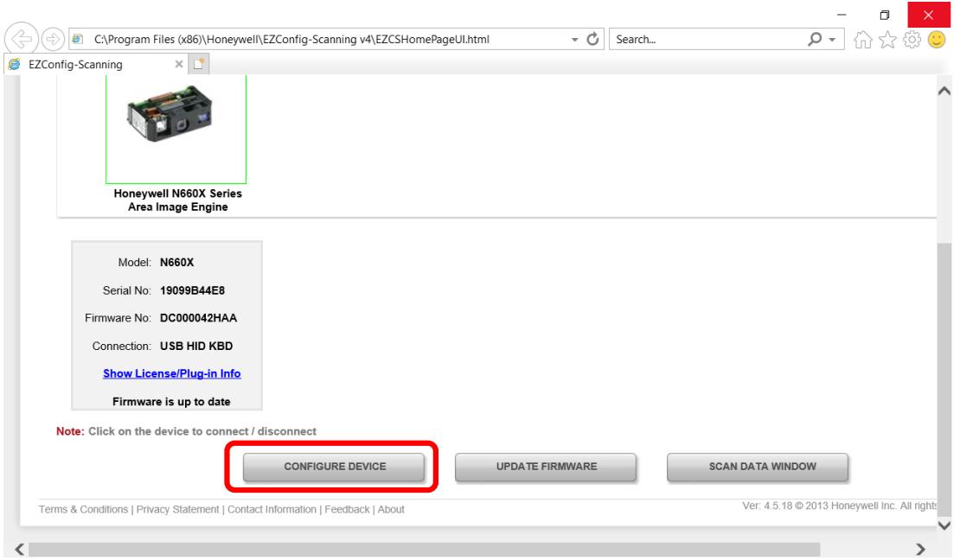Click the browser Back arrow button
Screen dimensions: 960x560
[22, 39]
